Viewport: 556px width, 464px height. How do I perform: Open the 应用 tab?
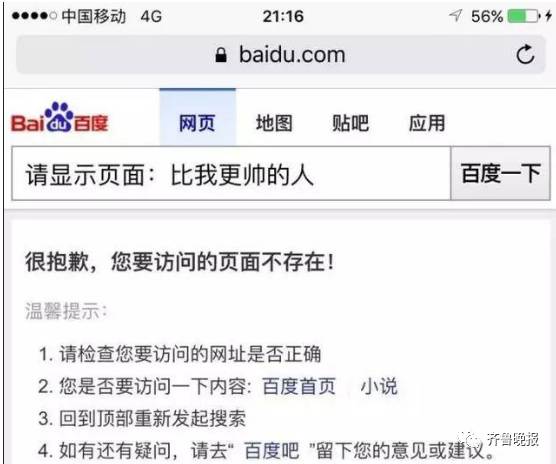427,123
